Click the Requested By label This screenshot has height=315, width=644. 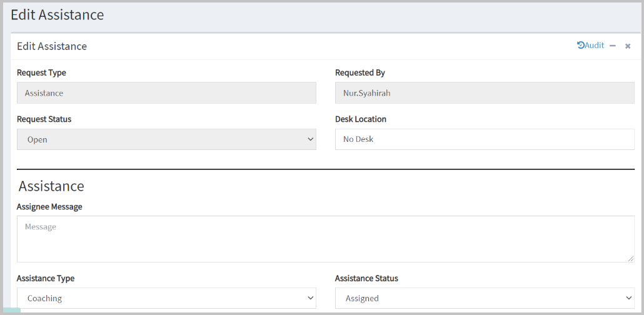(360, 72)
